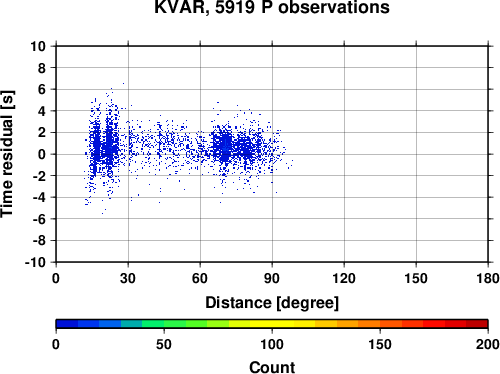This screenshot has height=374, width=500.
Task: Click the x-axis tick label '180'
Action: 488,278
